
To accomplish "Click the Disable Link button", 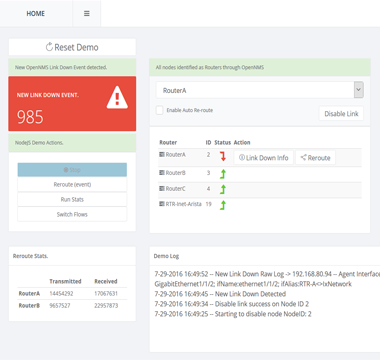I will [341, 114].
